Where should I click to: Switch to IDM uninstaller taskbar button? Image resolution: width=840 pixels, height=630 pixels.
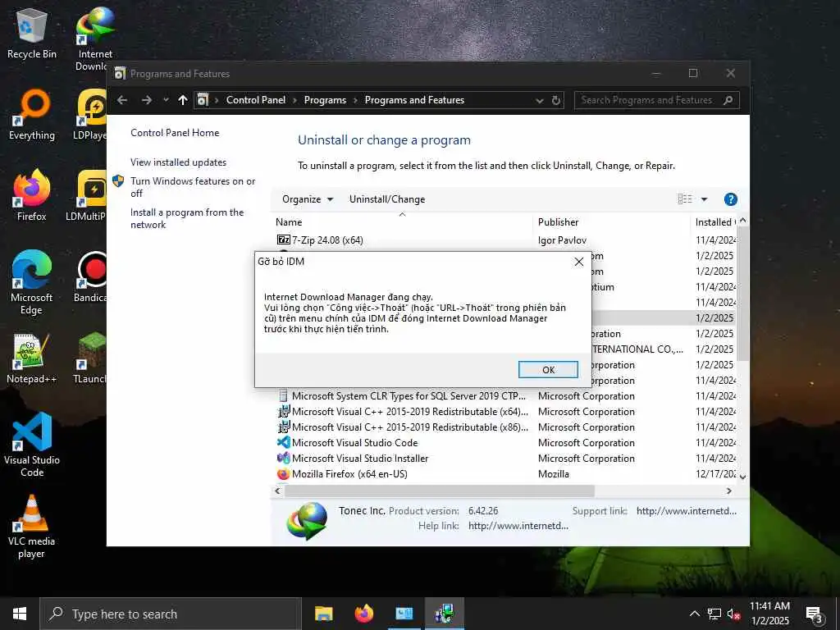coord(445,614)
